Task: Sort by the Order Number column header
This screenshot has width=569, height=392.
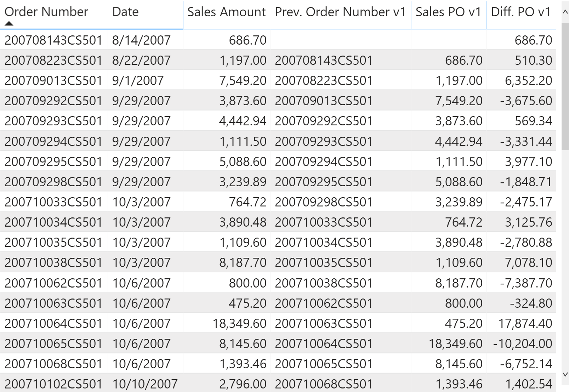Action: click(x=46, y=12)
